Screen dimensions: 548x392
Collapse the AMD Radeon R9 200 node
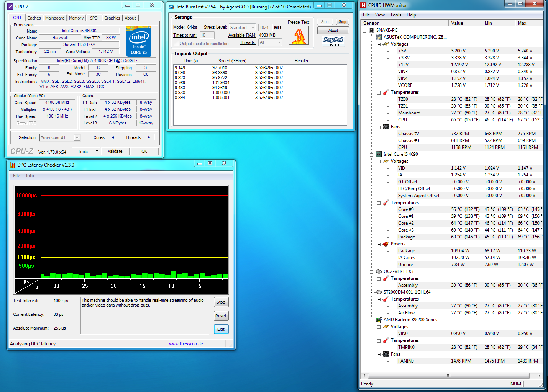pos(371,320)
